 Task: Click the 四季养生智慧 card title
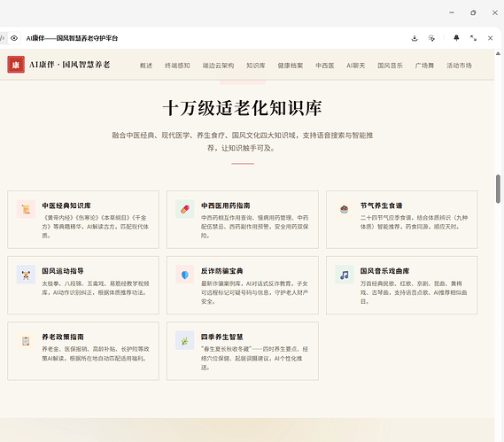click(x=222, y=337)
